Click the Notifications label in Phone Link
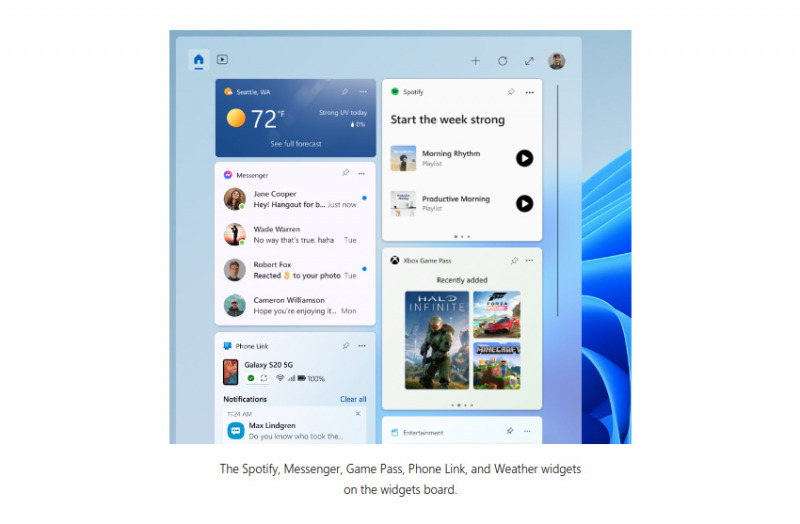The image size is (800, 524). [x=245, y=399]
